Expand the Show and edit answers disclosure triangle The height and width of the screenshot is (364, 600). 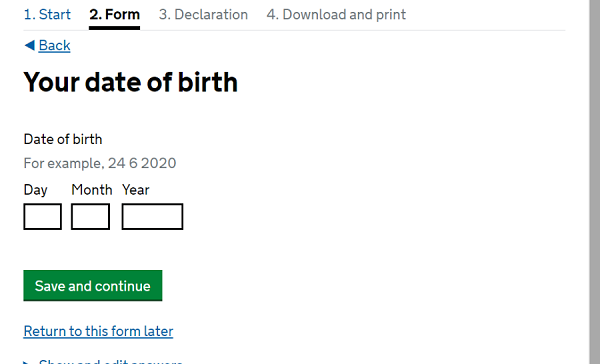[26, 362]
